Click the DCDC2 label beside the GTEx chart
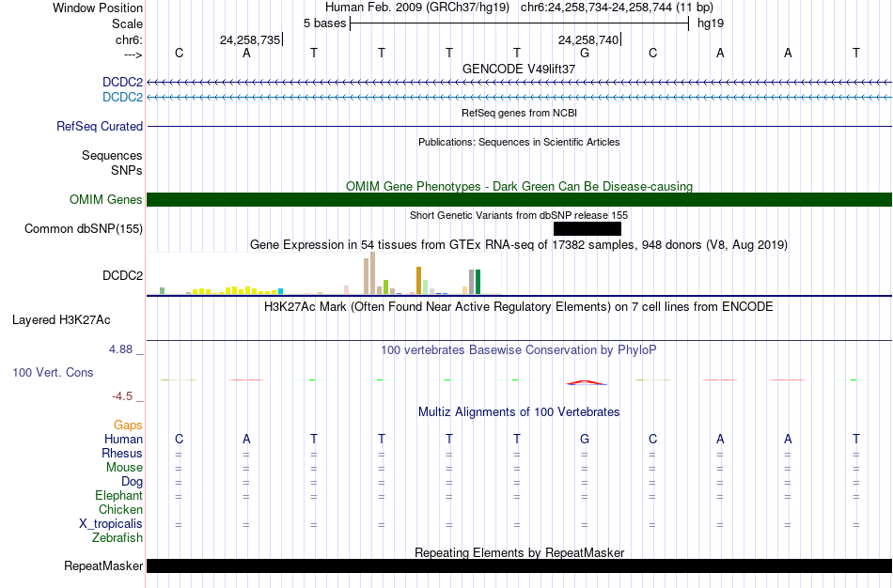 click(x=122, y=275)
